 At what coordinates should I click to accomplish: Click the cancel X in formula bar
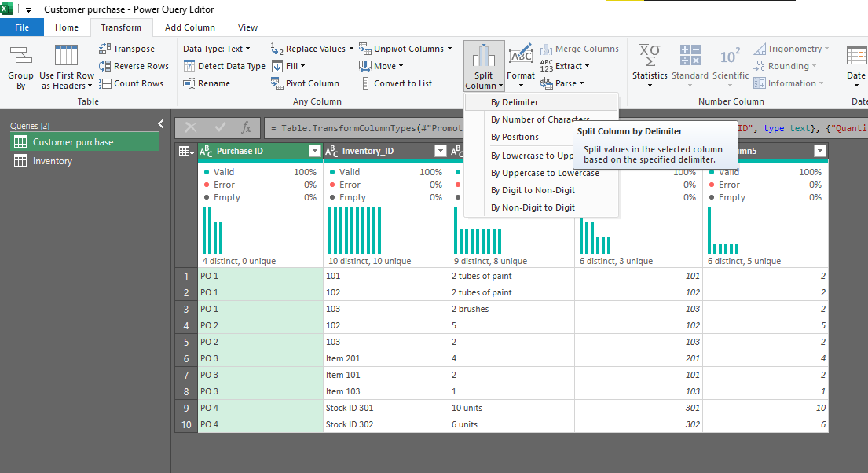[190, 128]
